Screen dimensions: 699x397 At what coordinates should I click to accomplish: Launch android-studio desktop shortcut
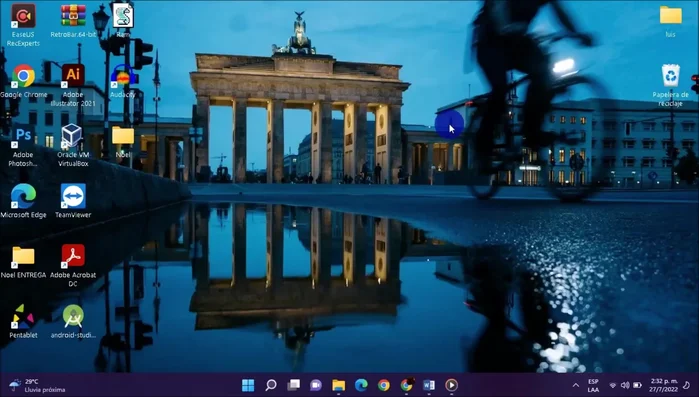tap(73, 322)
